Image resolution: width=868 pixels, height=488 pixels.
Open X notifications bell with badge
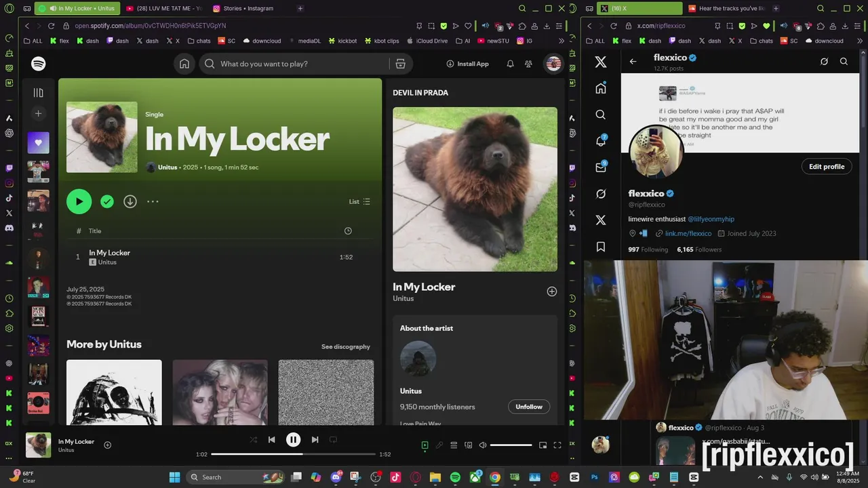(601, 141)
